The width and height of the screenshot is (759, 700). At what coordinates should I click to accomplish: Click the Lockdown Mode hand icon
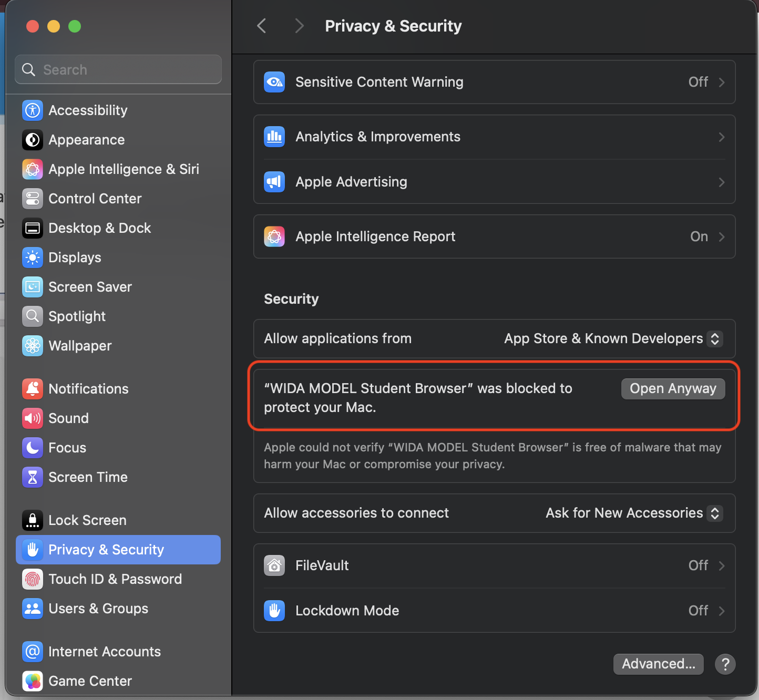tap(274, 611)
